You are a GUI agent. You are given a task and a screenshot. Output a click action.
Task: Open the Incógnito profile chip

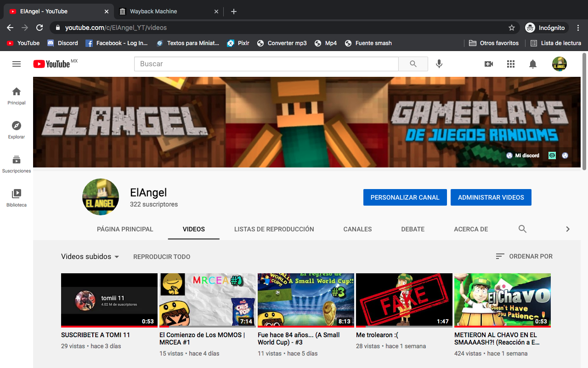click(547, 28)
